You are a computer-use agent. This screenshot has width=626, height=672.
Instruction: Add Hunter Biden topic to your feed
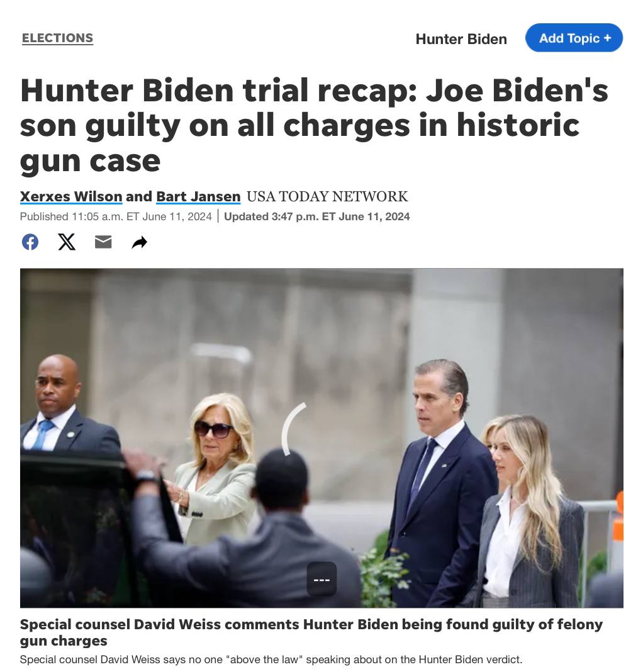click(x=574, y=38)
